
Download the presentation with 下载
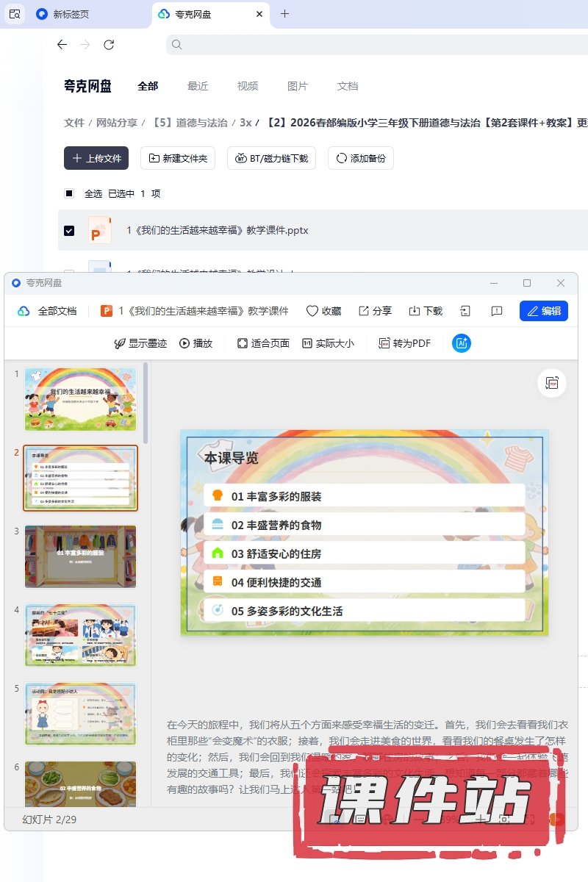(x=415, y=311)
